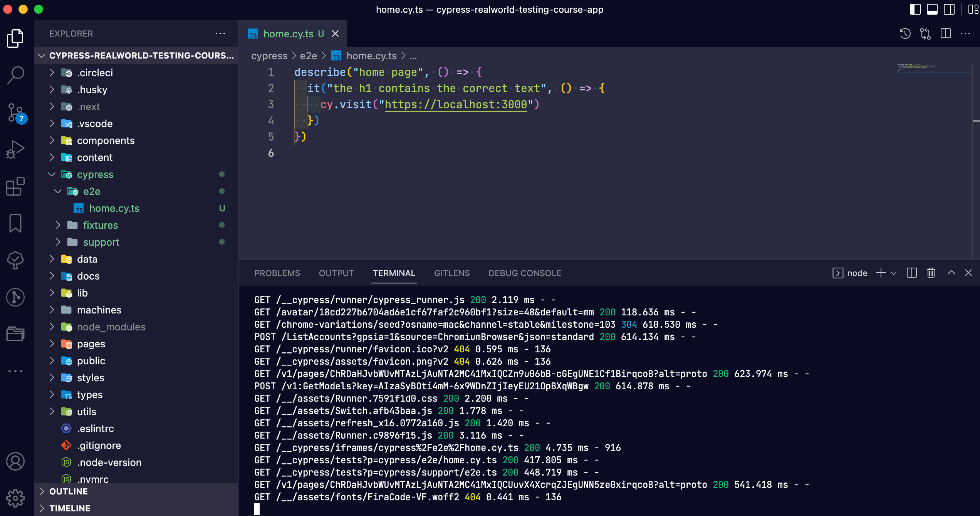Open the new terminal profile dropdown arrow
Screen dimensions: 980x516
click(894, 273)
